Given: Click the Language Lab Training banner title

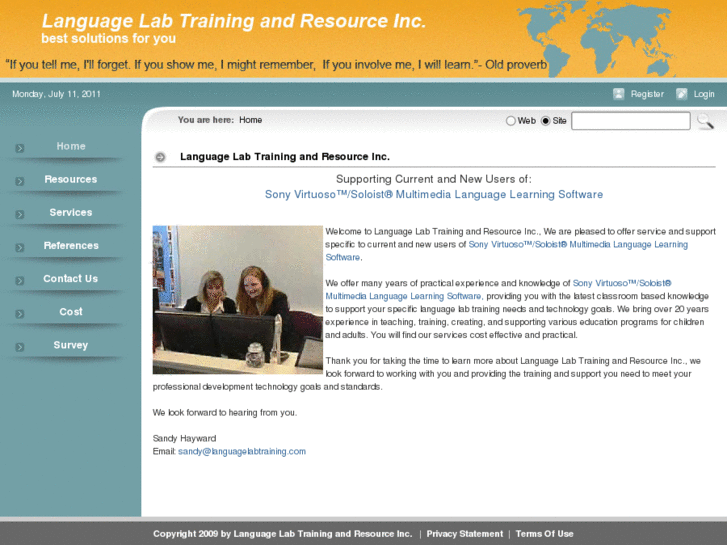Looking at the screenshot, I should [x=234, y=21].
